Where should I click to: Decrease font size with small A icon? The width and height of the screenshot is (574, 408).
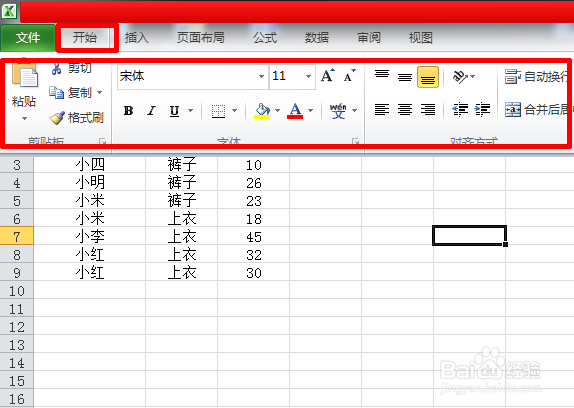point(350,76)
